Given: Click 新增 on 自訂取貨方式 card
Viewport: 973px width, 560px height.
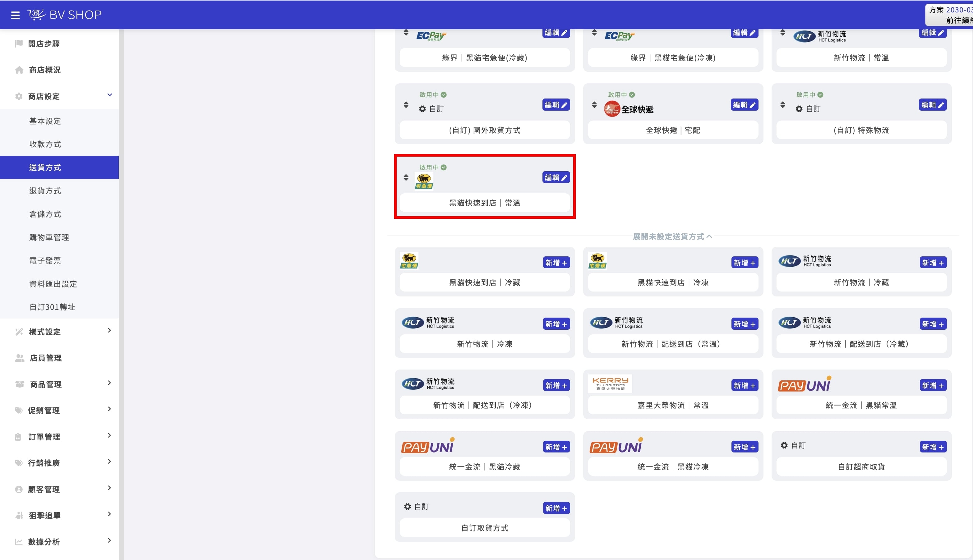Looking at the screenshot, I should tap(556, 508).
